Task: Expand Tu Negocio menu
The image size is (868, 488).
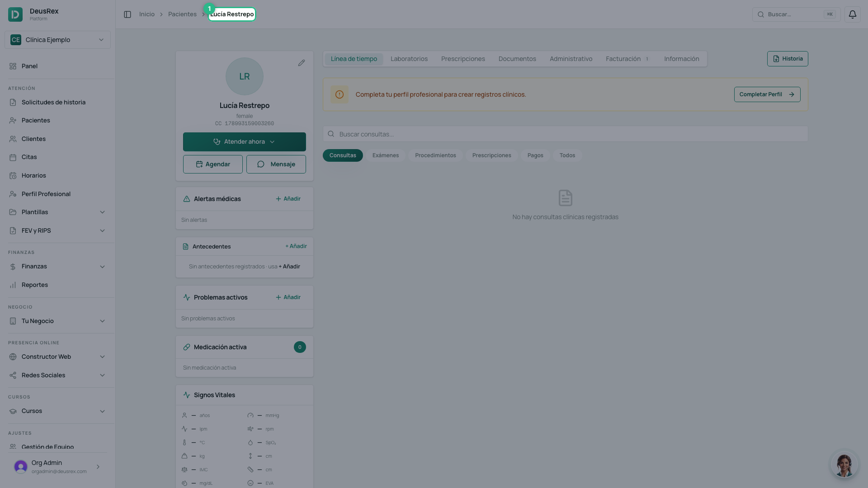Action: coord(58,321)
